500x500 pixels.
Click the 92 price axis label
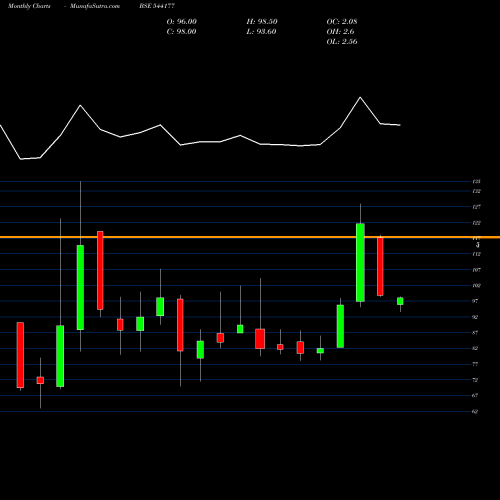(475, 317)
